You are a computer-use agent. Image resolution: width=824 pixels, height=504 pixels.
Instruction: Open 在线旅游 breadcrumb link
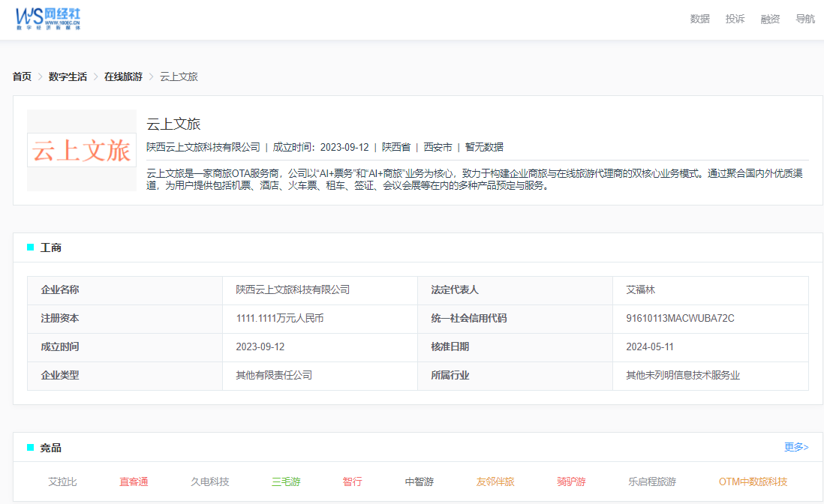123,76
